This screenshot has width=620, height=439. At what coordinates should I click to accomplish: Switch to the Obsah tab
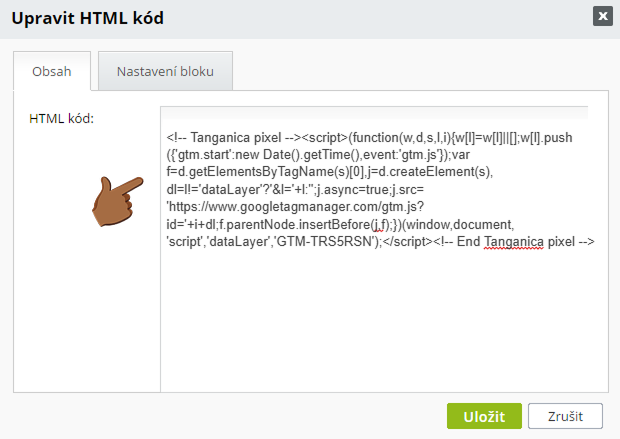pos(52,71)
